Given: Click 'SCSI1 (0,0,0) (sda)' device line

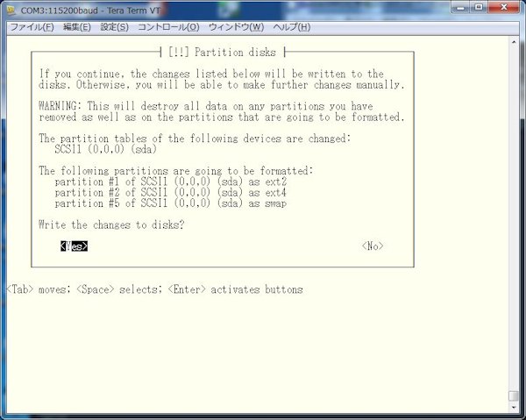Looking at the screenshot, I should 106,149.
